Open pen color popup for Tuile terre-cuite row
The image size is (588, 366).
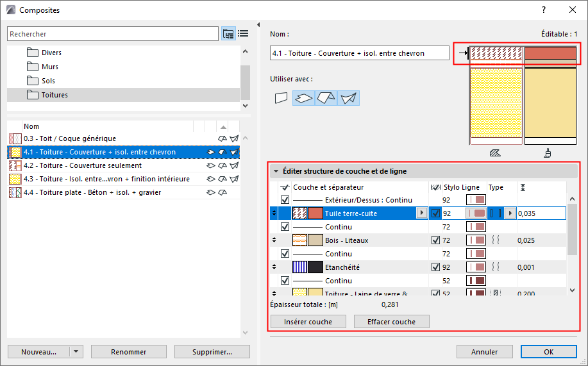[x=476, y=213]
